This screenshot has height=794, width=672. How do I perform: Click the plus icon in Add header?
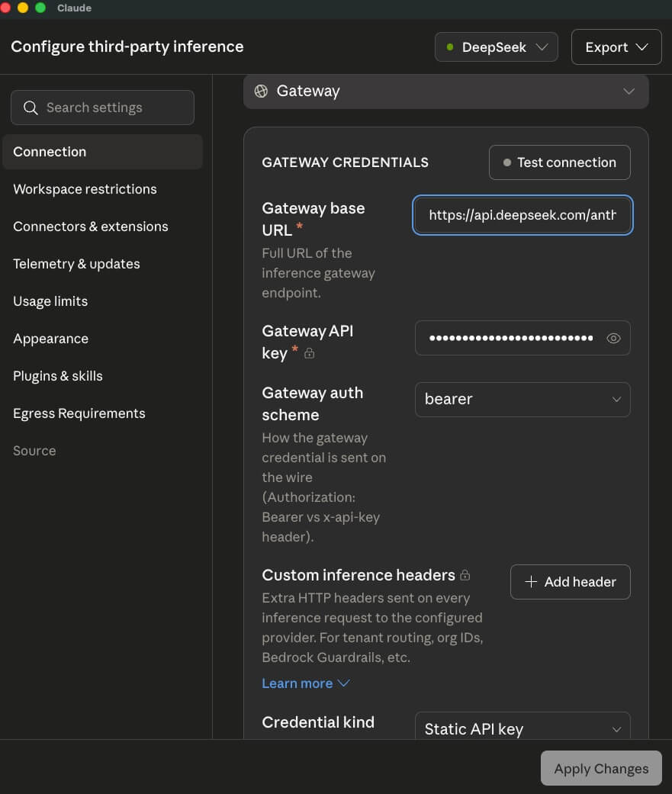coord(531,582)
